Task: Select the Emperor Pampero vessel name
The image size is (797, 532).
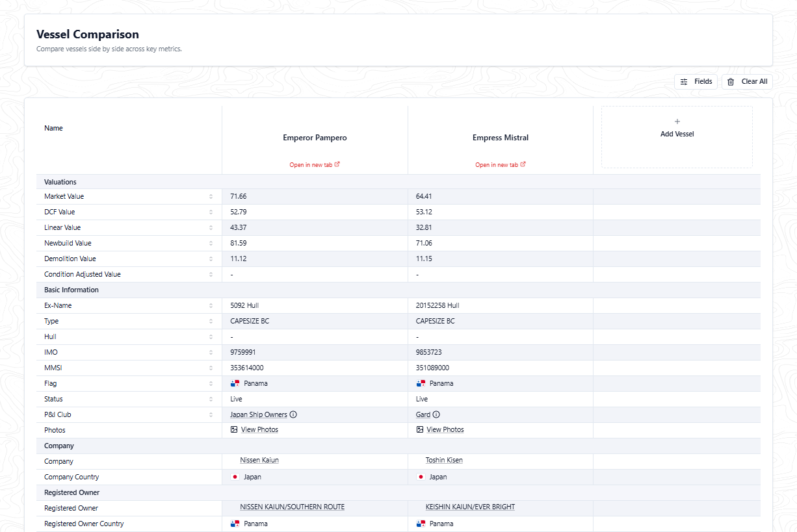Action: pos(315,138)
